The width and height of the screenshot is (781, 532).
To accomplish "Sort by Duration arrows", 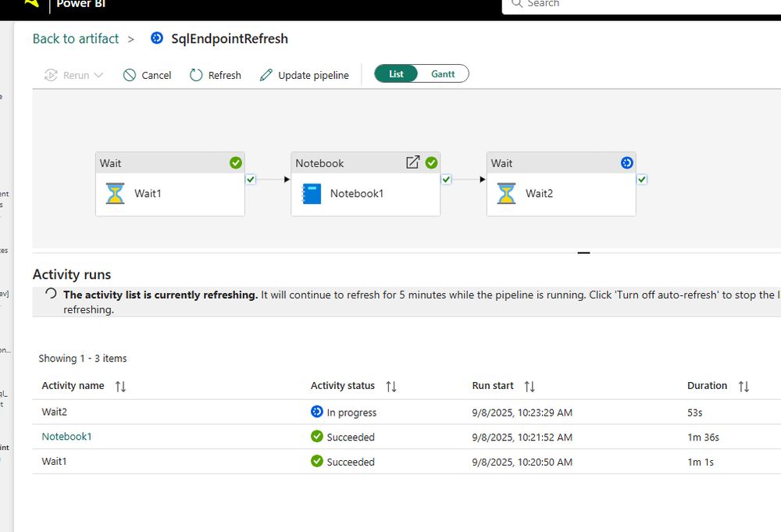I will [744, 387].
